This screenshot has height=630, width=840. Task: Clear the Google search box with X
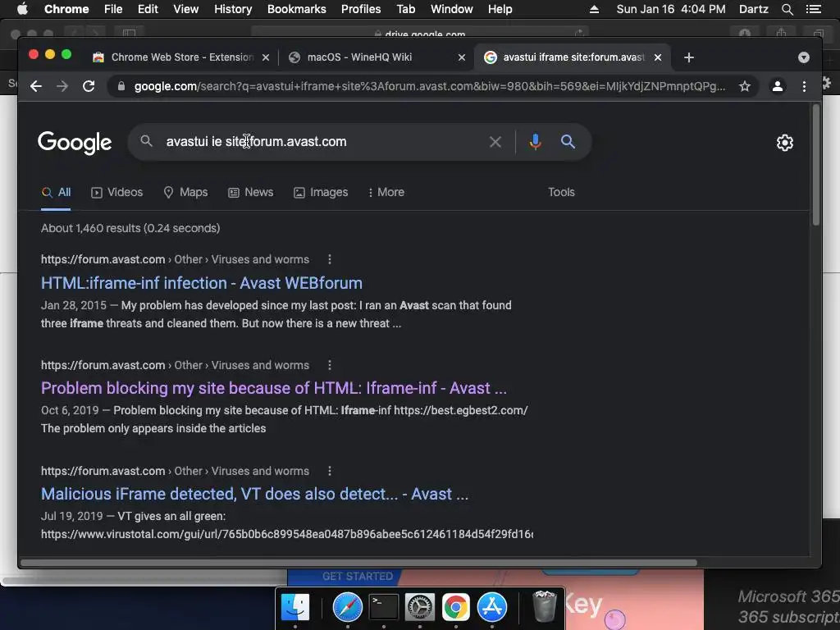point(495,142)
